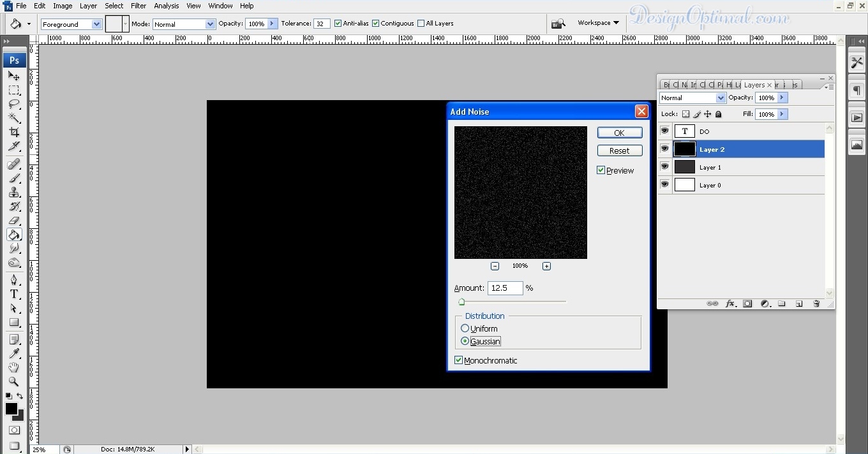Select the Path Selection tool

(x=14, y=308)
